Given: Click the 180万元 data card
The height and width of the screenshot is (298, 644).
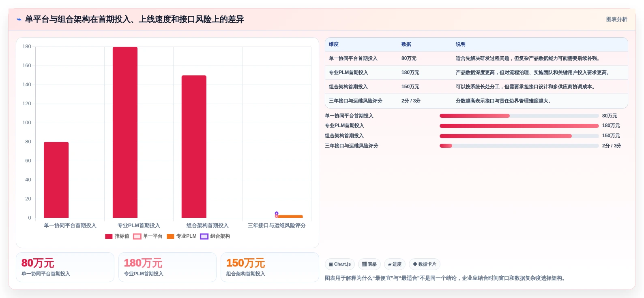Looking at the screenshot, I should [x=167, y=267].
